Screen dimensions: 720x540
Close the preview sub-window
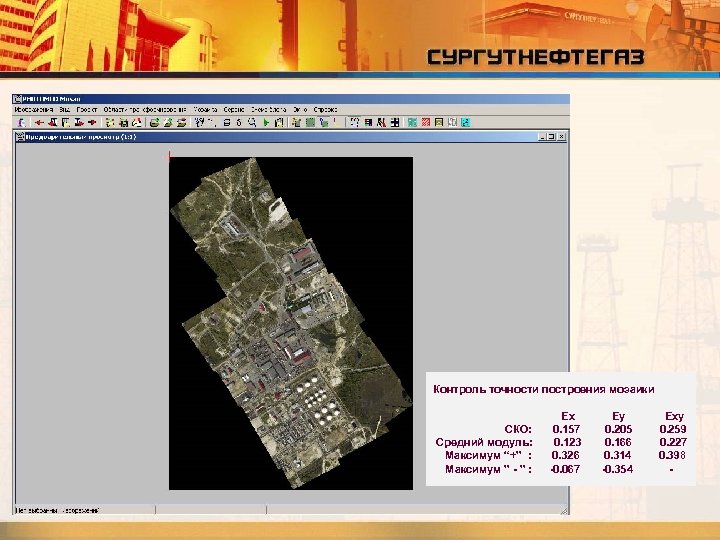[561, 137]
